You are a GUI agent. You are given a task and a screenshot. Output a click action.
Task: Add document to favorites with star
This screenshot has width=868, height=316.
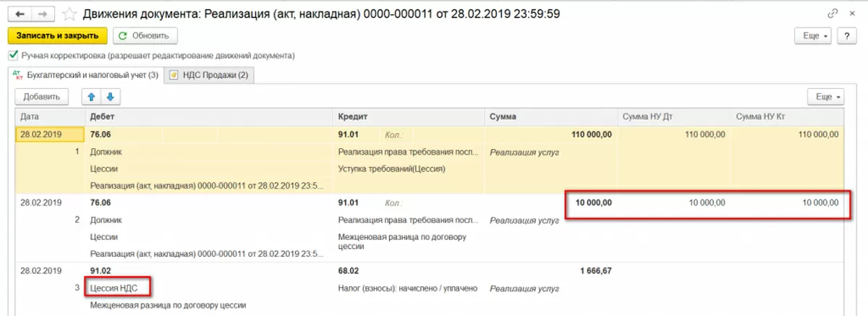click(x=69, y=14)
